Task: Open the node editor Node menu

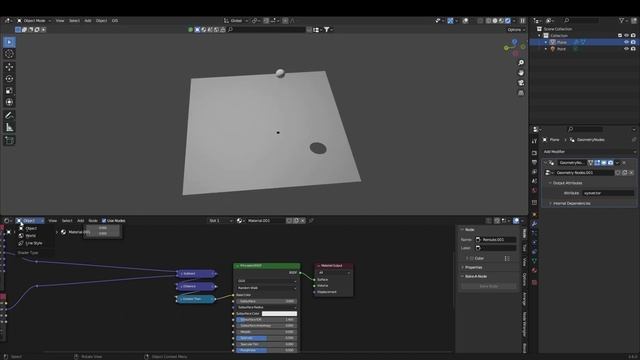Action: tap(93, 220)
